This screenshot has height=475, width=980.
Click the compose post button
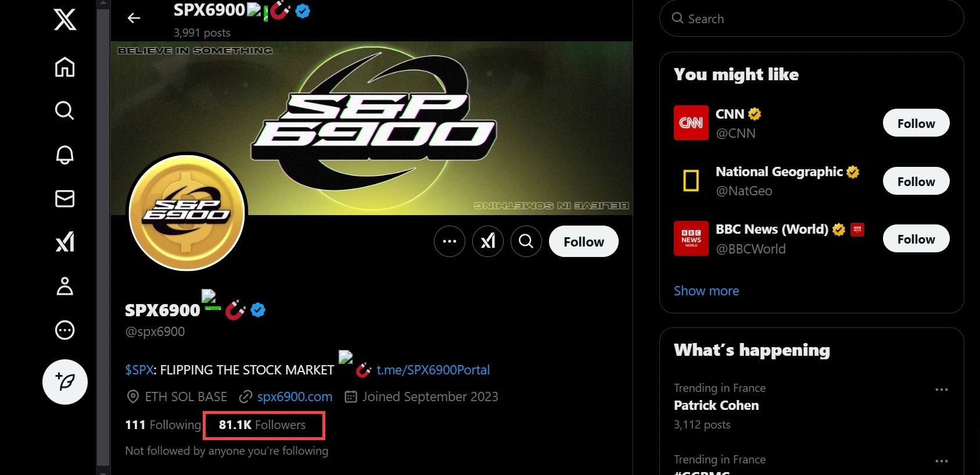point(65,382)
